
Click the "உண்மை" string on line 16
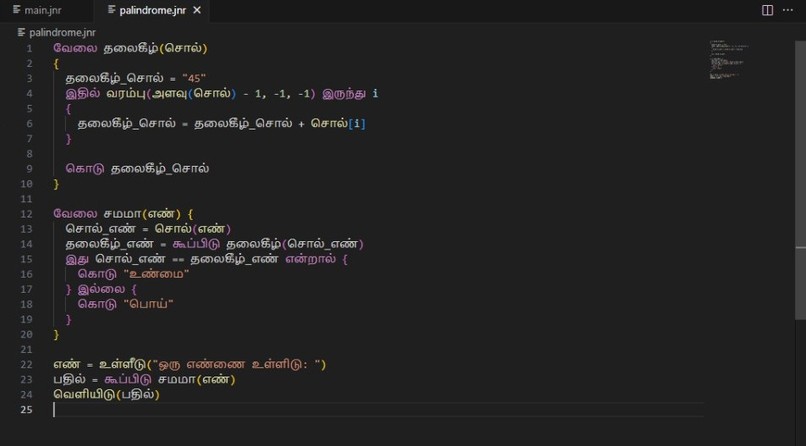click(x=156, y=274)
